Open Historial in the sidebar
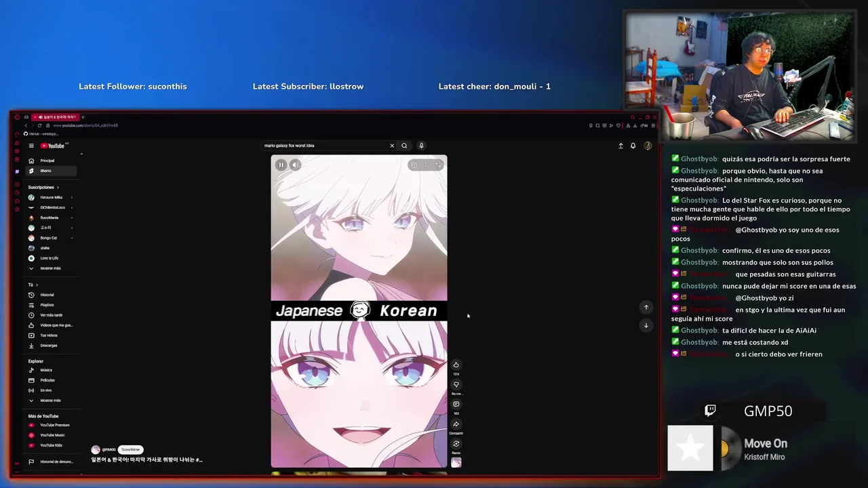This screenshot has height=488, width=868. 52,295
